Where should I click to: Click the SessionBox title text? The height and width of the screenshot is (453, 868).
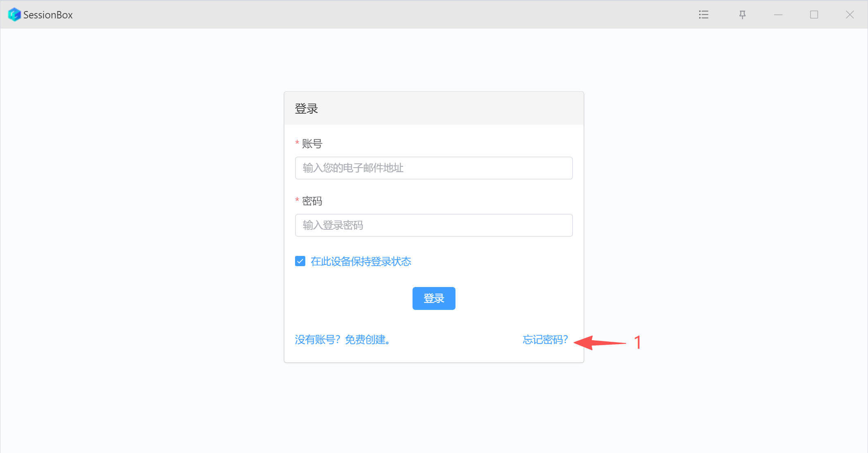(x=48, y=15)
